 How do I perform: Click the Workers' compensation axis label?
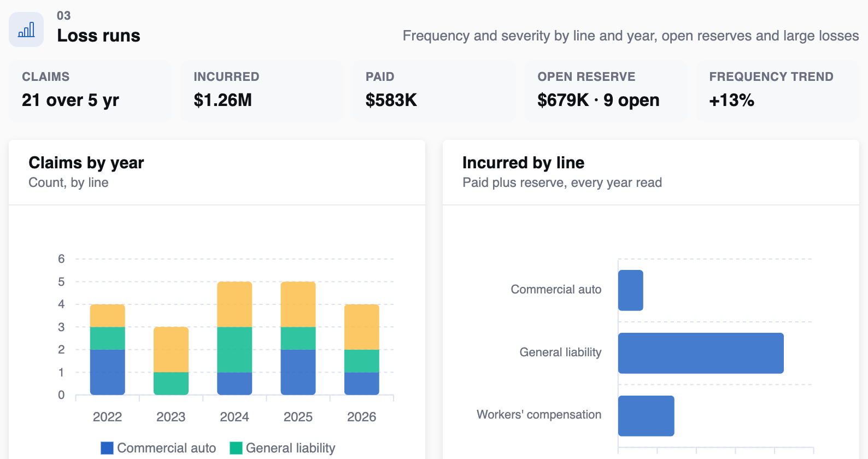(x=539, y=415)
